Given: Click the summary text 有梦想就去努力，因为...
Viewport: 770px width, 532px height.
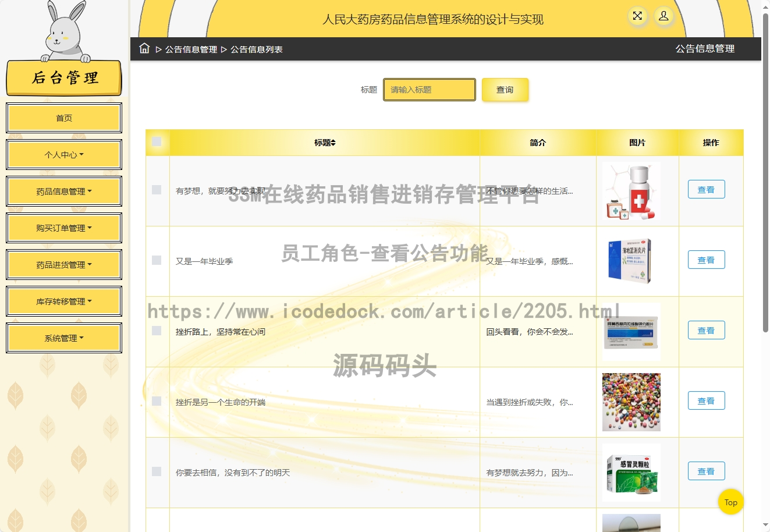Looking at the screenshot, I should point(530,473).
